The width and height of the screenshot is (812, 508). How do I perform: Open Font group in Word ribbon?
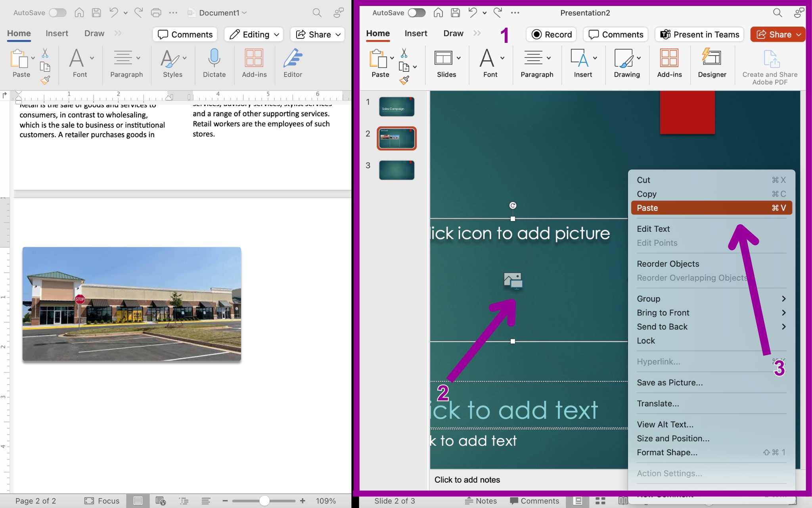point(80,63)
